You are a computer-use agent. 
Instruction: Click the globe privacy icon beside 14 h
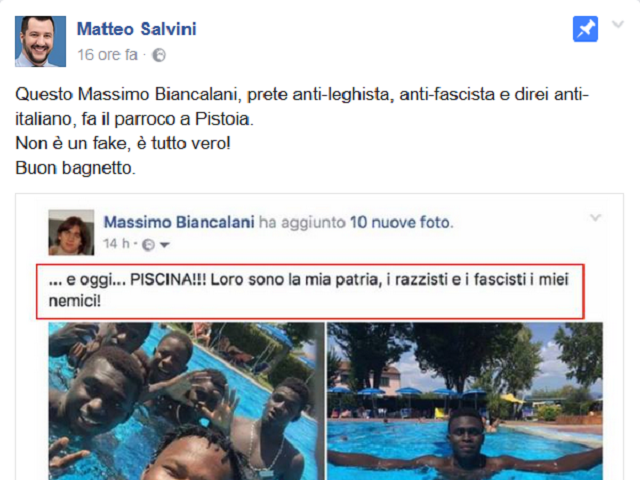click(x=148, y=244)
